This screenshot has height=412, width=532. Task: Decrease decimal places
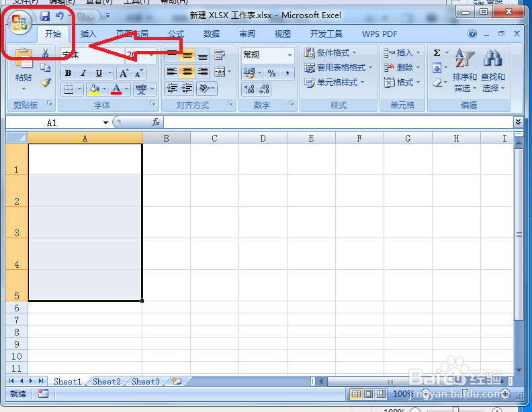coord(264,89)
